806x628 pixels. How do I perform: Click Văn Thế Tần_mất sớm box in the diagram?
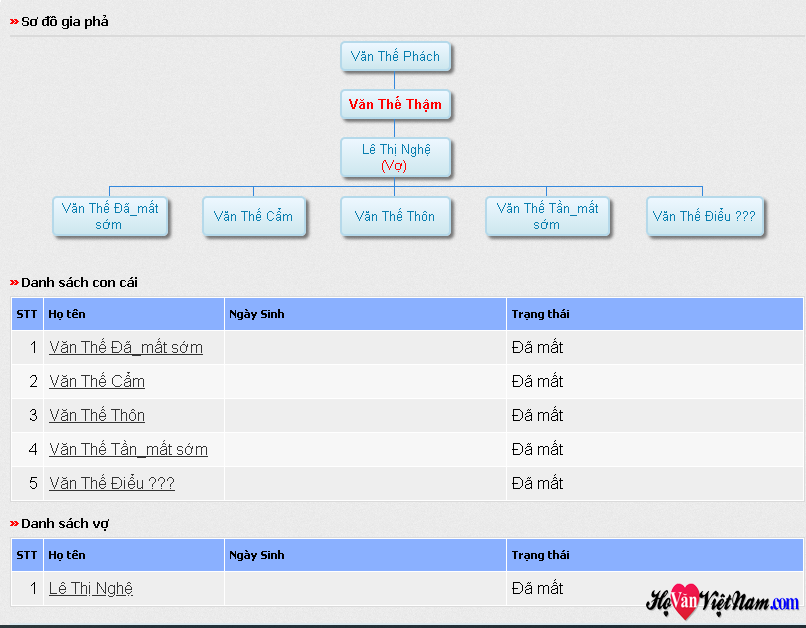[547, 216]
